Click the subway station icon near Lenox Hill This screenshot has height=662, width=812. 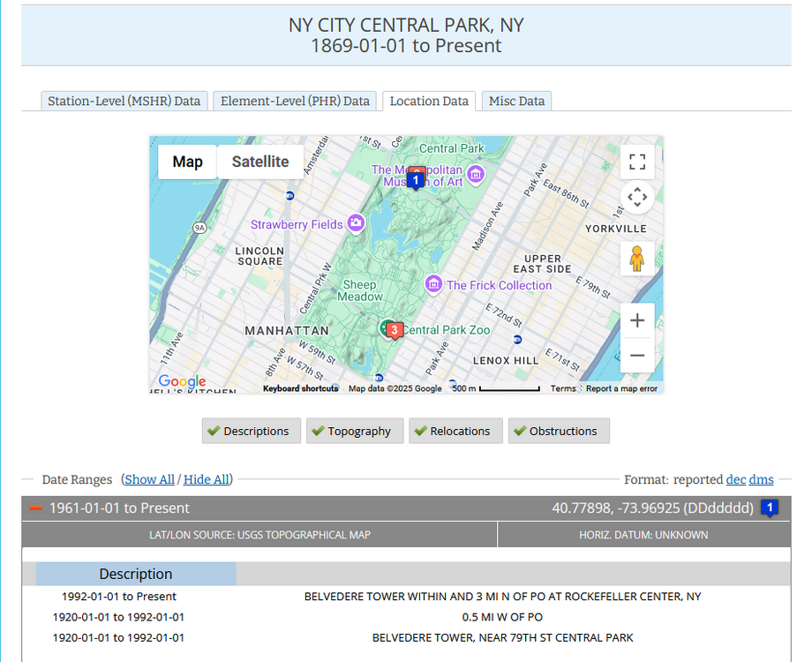pyautogui.click(x=517, y=340)
